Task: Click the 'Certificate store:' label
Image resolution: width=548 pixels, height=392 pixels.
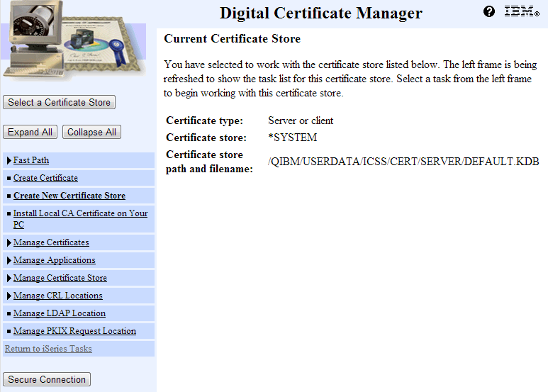Action: click(x=206, y=138)
